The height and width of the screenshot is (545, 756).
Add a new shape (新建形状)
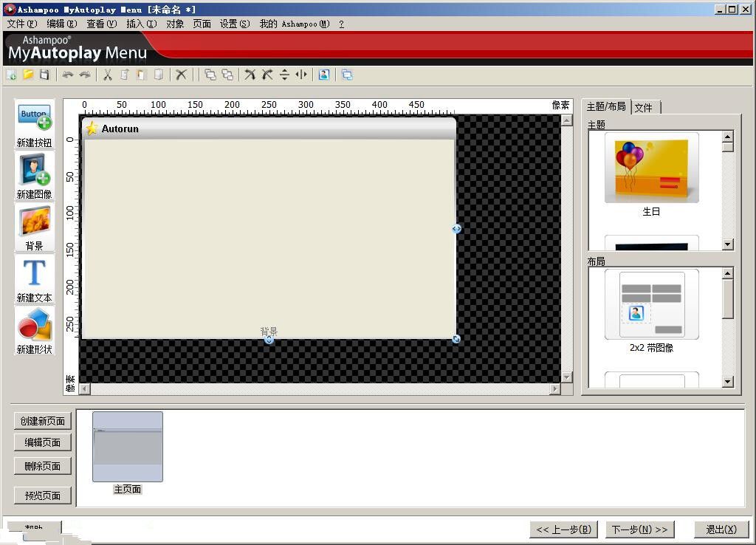34,332
